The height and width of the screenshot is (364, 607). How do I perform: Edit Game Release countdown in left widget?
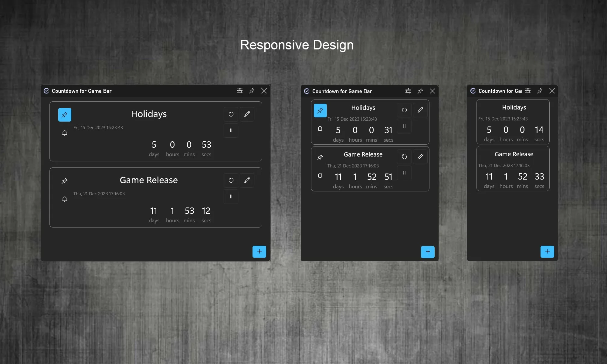[x=247, y=180]
